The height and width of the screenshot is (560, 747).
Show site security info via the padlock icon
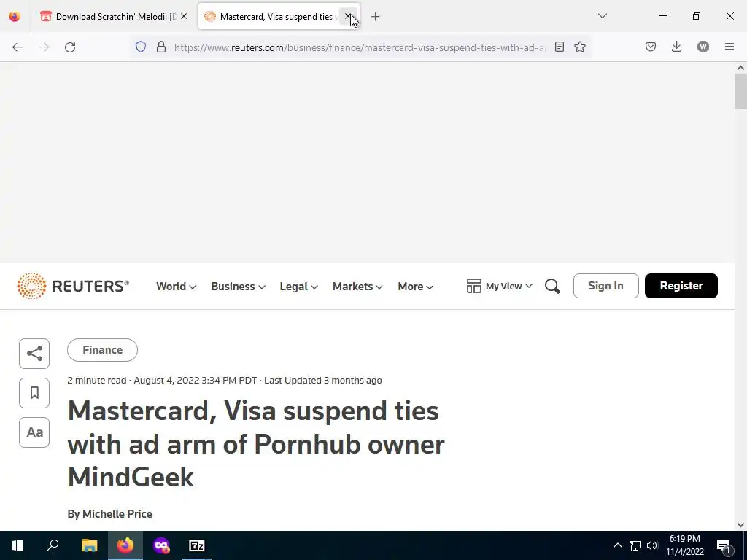point(161,47)
